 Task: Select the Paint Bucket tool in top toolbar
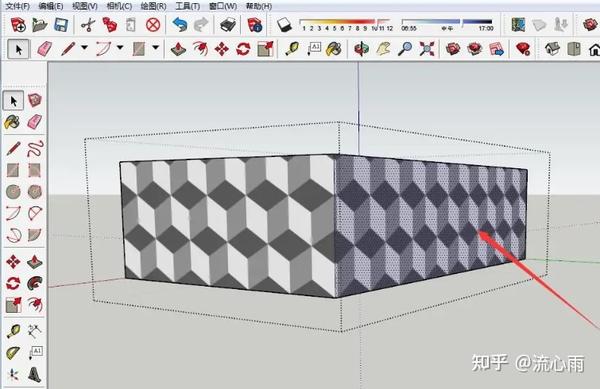tap(334, 49)
